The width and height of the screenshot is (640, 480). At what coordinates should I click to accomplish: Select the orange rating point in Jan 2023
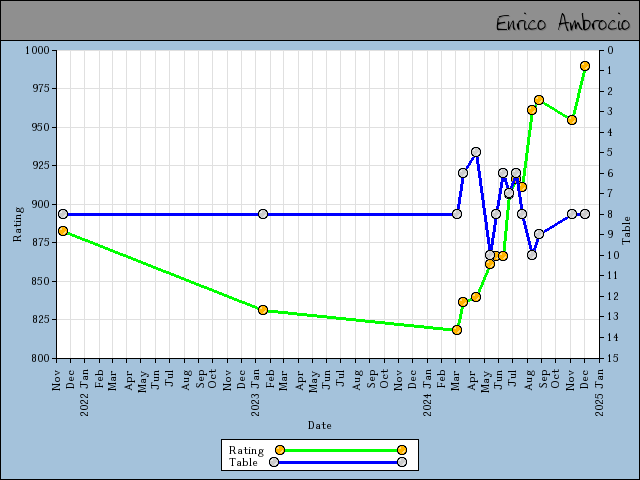click(263, 310)
